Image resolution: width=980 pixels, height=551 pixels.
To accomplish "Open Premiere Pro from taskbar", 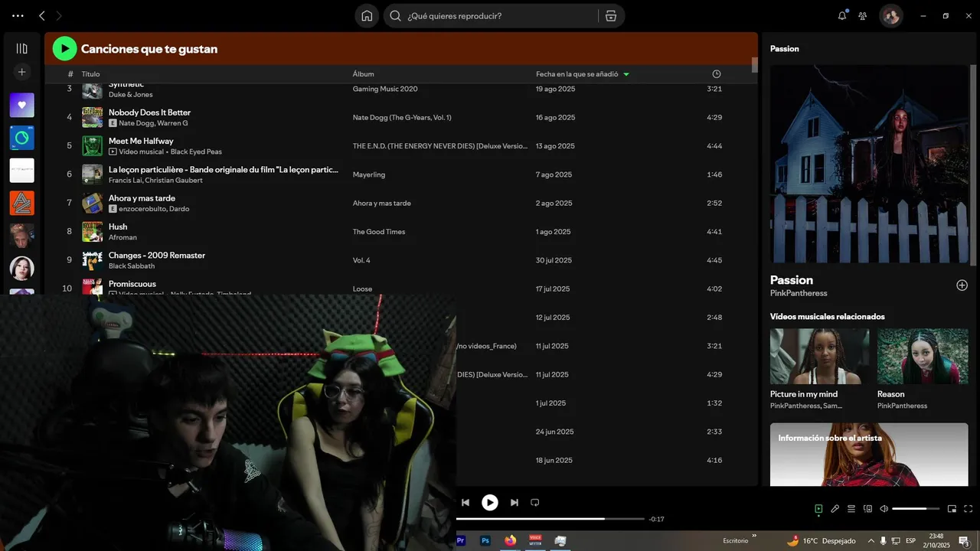I will coord(461,540).
